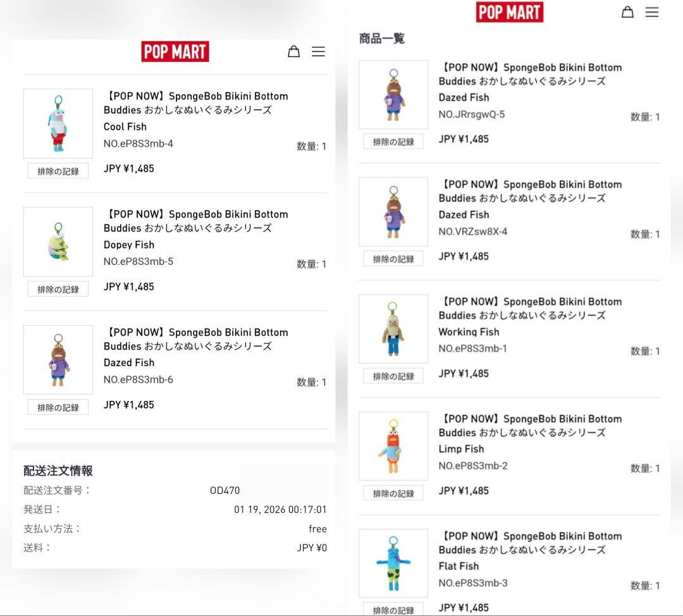
Task: Open Cool Fish plush thumbnail
Action: tap(58, 124)
